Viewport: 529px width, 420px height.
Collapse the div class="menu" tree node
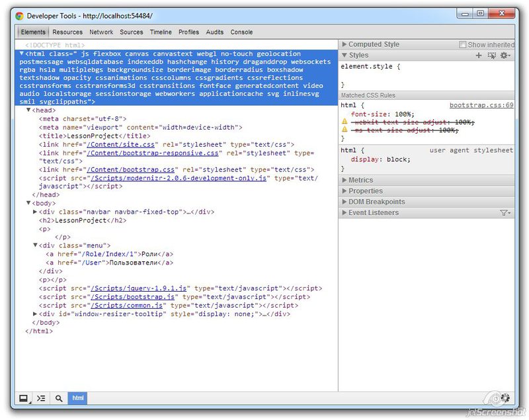tap(35, 245)
